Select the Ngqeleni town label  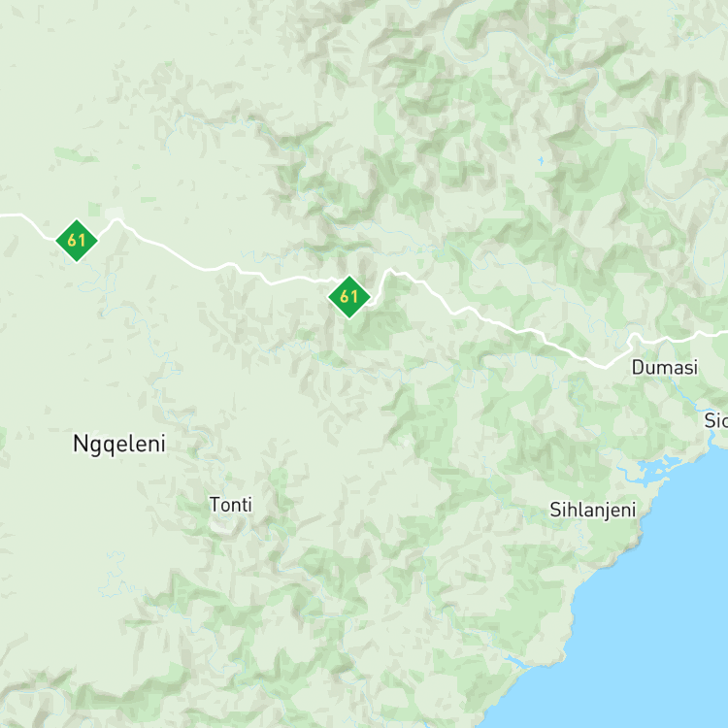[119, 444]
